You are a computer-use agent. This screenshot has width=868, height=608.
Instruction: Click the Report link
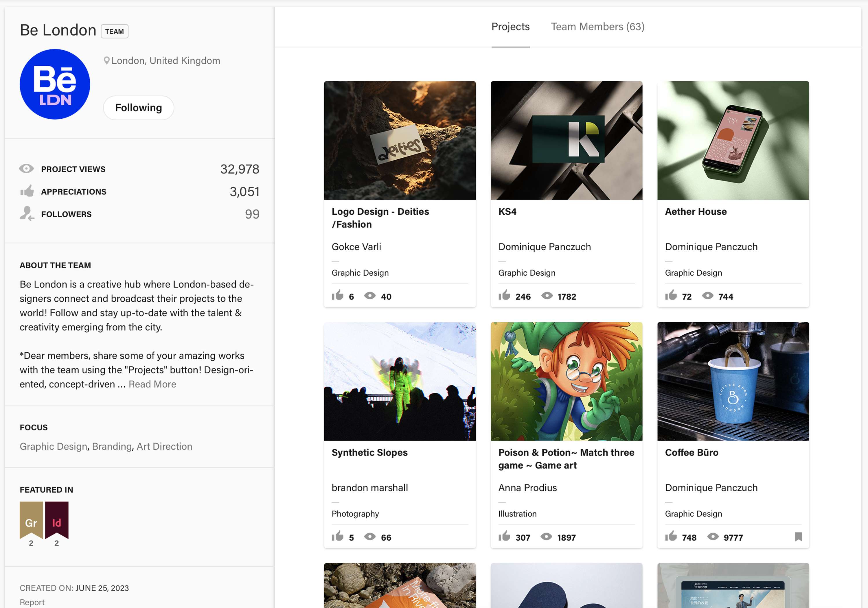(32, 602)
